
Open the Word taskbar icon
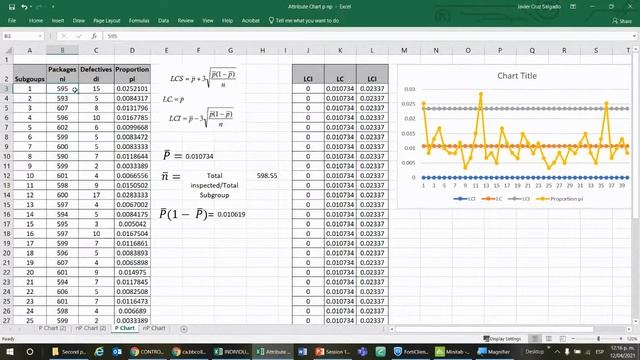(x=302, y=351)
